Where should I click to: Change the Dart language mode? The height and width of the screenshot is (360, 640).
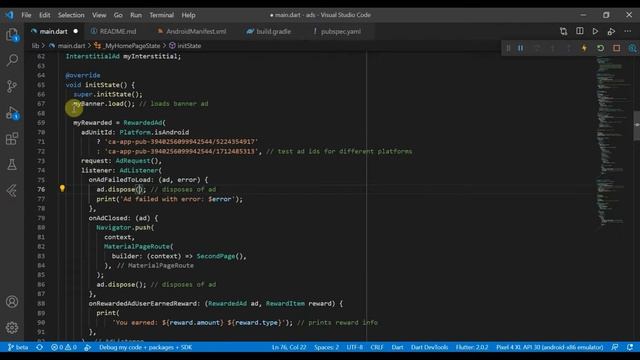(397, 347)
